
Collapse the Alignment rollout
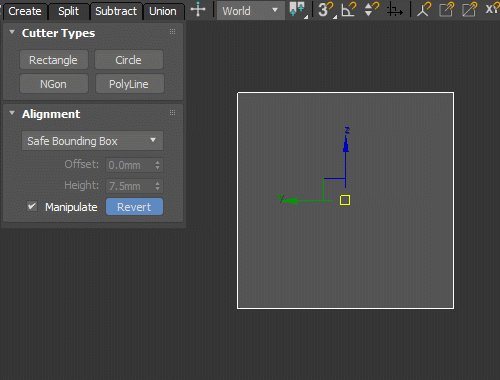tap(12, 113)
